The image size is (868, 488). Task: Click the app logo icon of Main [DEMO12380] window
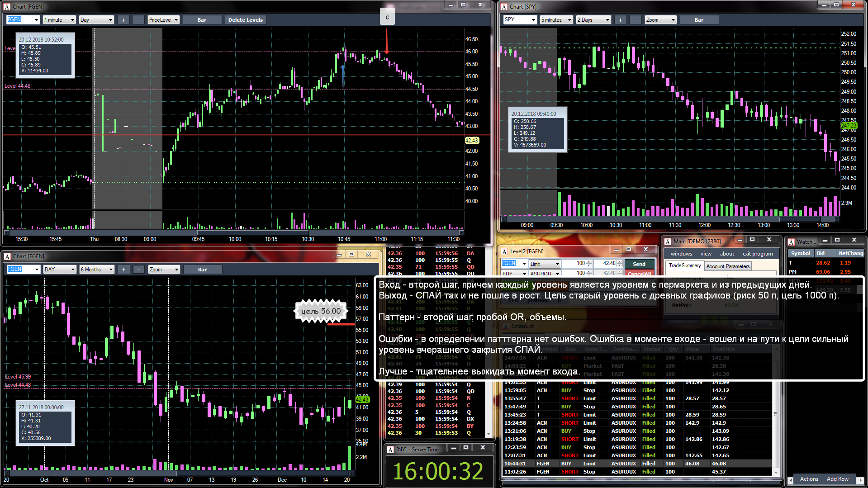(x=668, y=242)
